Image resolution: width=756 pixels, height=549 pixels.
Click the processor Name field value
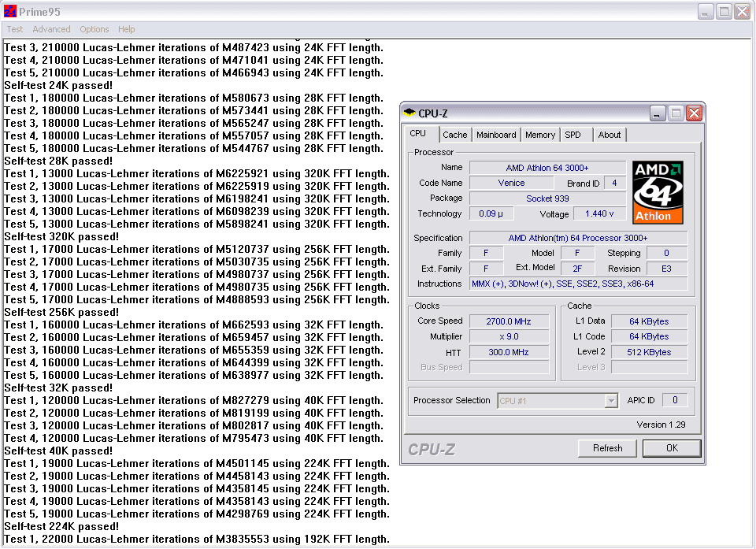pyautogui.click(x=547, y=168)
